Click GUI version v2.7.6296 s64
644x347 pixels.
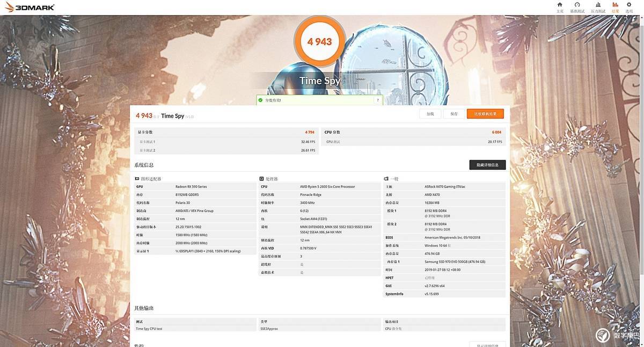point(435,286)
